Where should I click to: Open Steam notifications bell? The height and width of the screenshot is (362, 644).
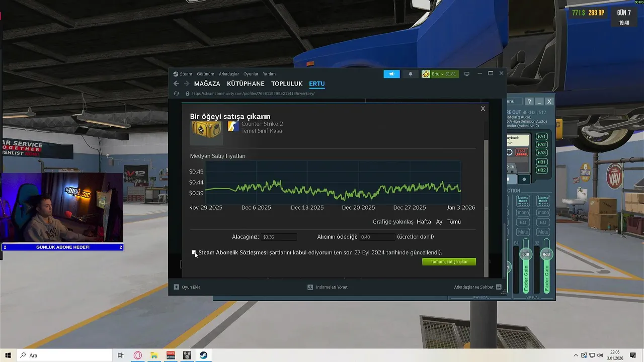click(410, 74)
